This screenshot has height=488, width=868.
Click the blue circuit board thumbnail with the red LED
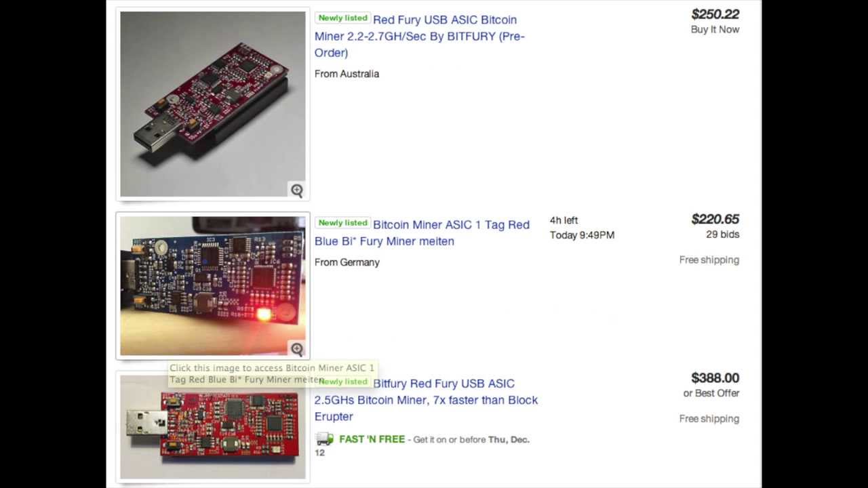(x=213, y=286)
